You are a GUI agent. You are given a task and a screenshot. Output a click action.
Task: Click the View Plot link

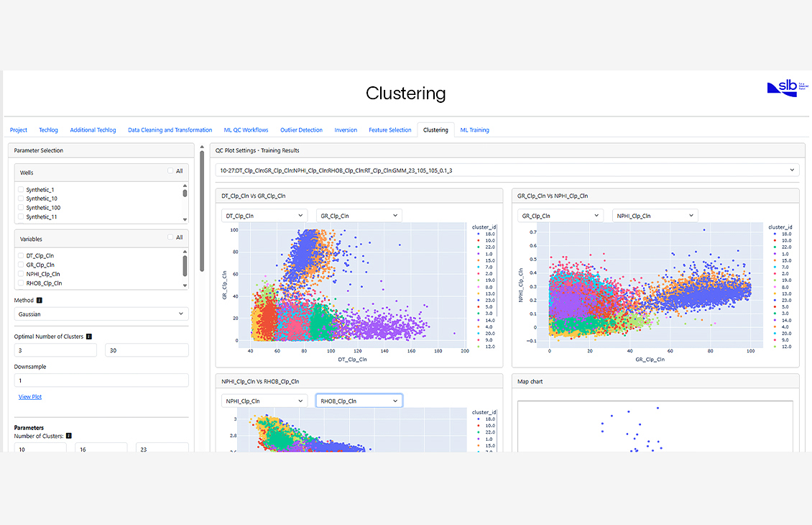(x=29, y=396)
